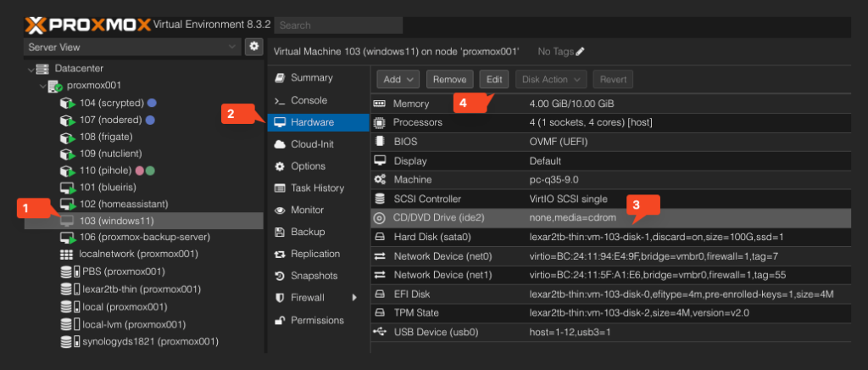
Task: Open the Summary tab
Action: [319, 78]
